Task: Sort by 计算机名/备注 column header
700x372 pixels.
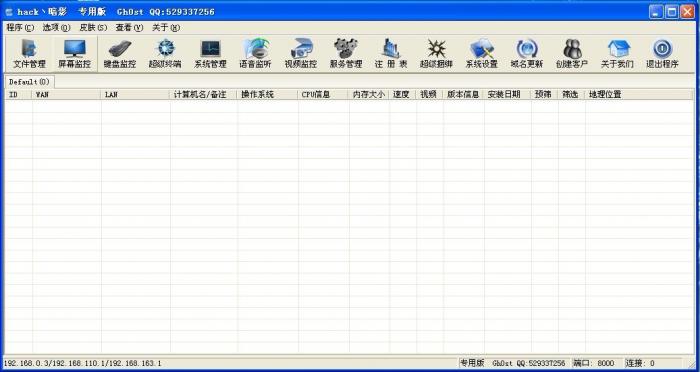Action: pos(204,95)
